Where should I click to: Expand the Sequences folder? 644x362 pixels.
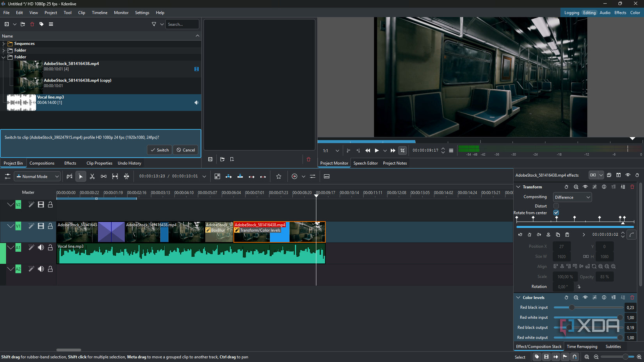(x=4, y=44)
